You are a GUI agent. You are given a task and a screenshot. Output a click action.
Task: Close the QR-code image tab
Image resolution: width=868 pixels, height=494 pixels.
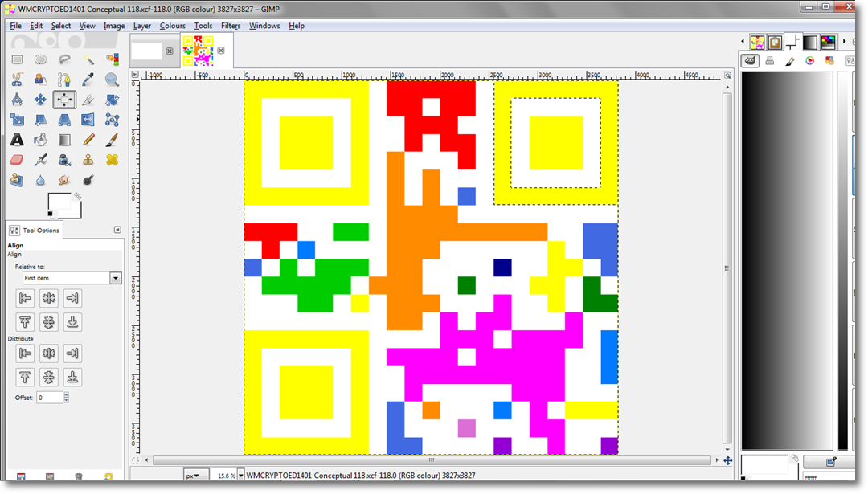(221, 51)
